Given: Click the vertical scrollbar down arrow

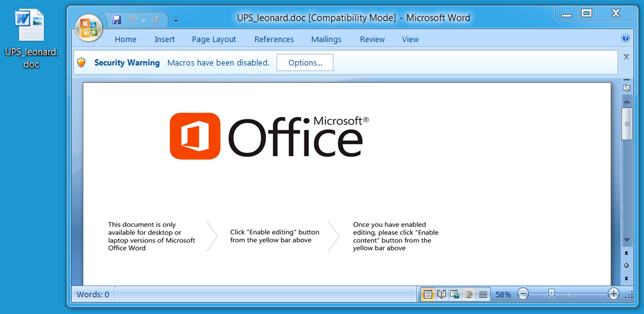Looking at the screenshot, I should click(x=626, y=240).
